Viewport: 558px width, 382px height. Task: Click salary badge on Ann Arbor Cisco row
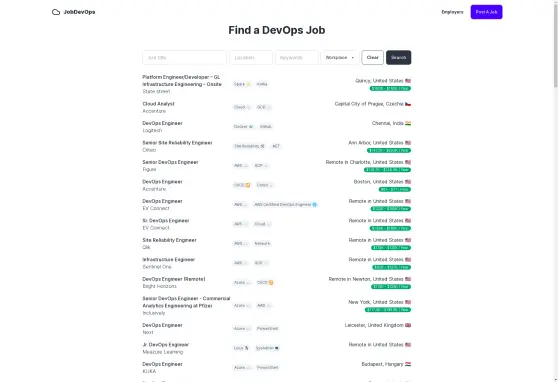(389, 151)
